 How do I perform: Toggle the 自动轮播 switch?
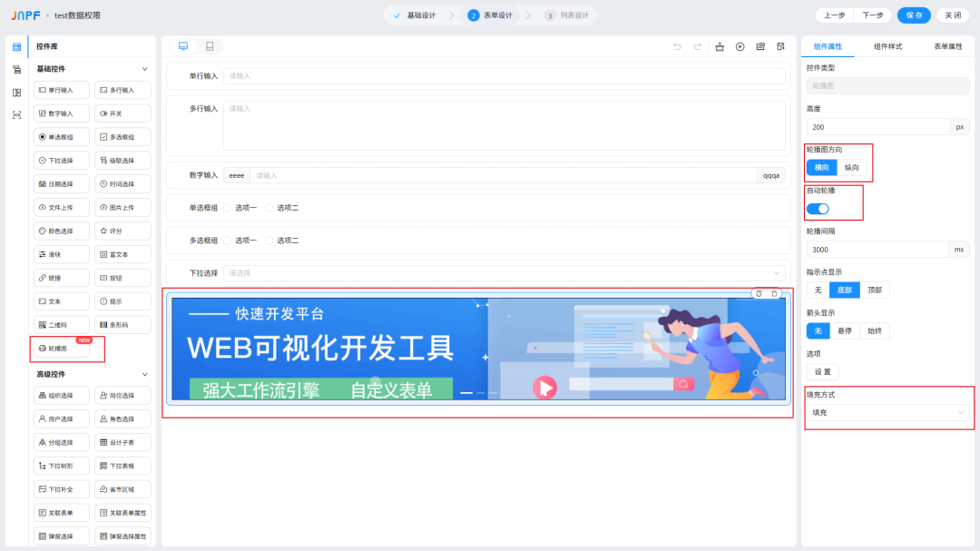(818, 209)
